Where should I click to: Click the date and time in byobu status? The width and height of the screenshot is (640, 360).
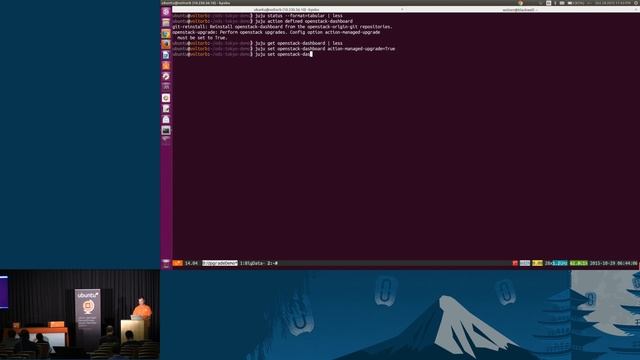click(613, 263)
